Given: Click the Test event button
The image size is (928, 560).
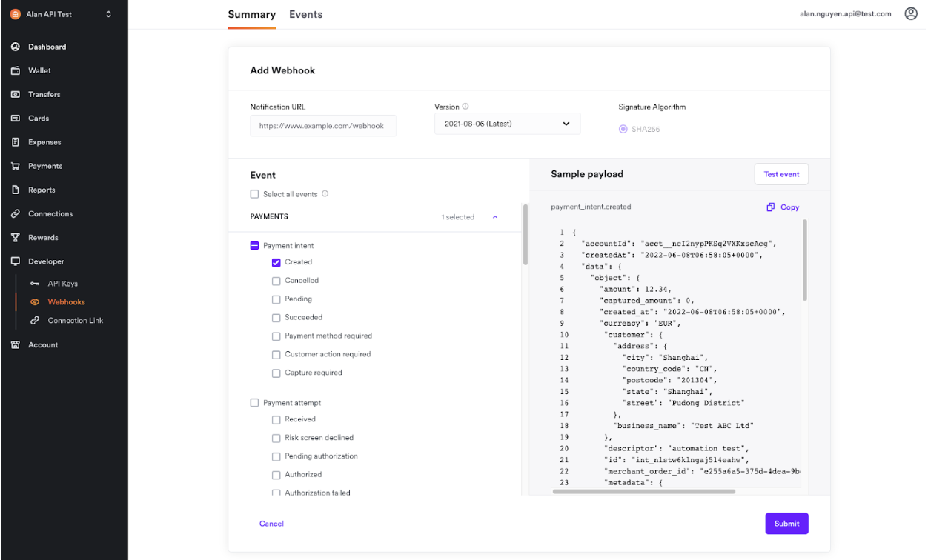Looking at the screenshot, I should (781, 174).
